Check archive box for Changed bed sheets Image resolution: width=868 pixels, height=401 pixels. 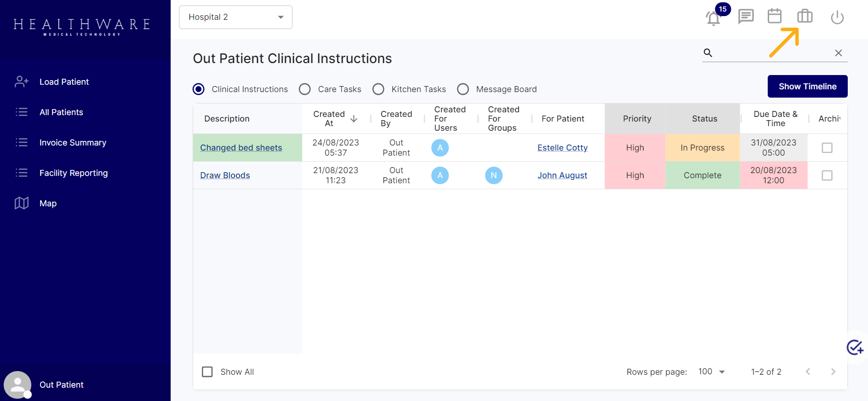[x=827, y=148]
